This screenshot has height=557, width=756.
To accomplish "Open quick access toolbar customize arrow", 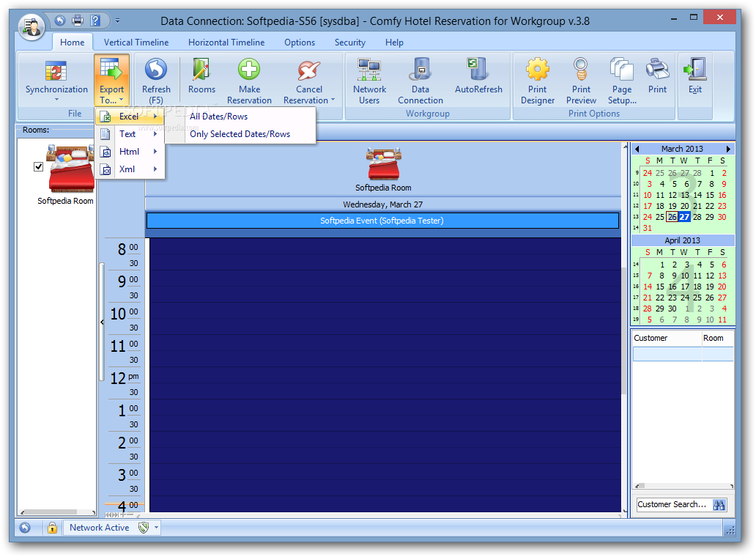I will [117, 21].
